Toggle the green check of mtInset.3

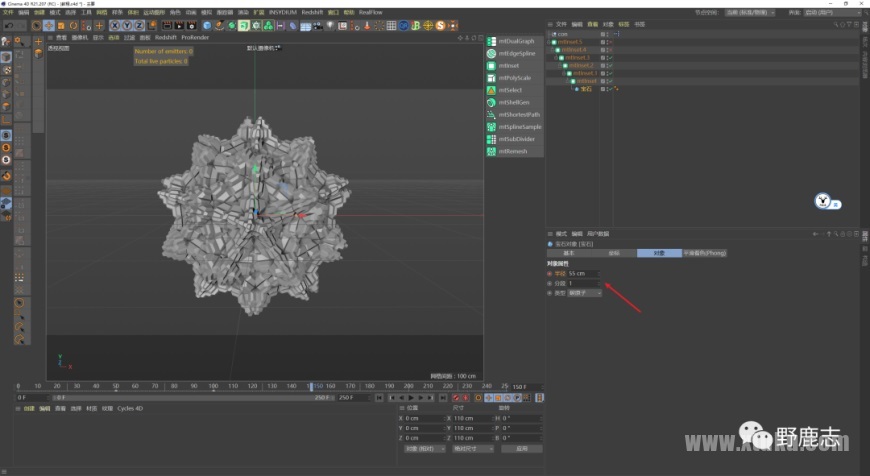tap(610, 58)
